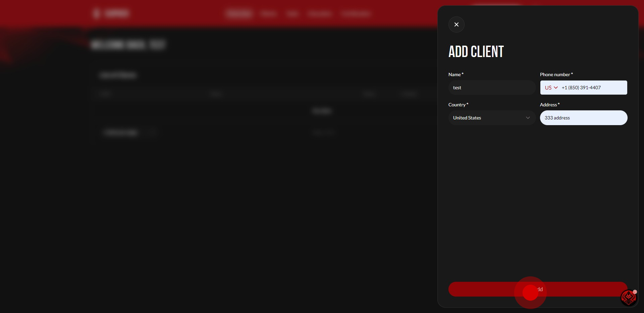644x313 pixels.
Task: Click the notification badge on chat widget
Action: pyautogui.click(x=635, y=292)
